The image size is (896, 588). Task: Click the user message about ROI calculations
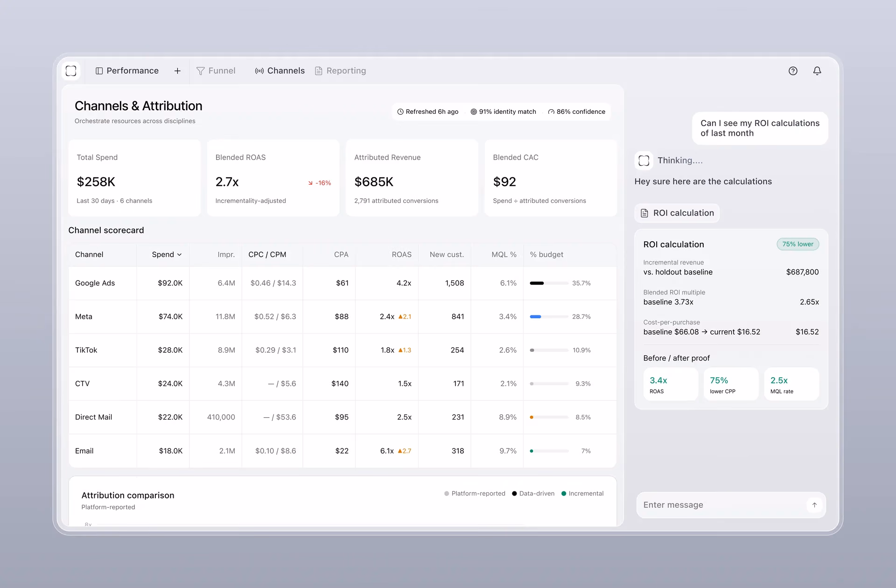(x=760, y=128)
